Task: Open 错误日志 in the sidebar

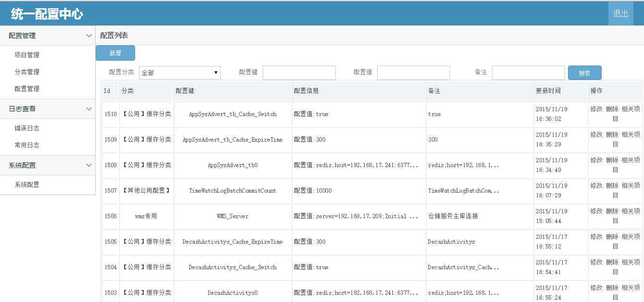Action: pyautogui.click(x=27, y=128)
